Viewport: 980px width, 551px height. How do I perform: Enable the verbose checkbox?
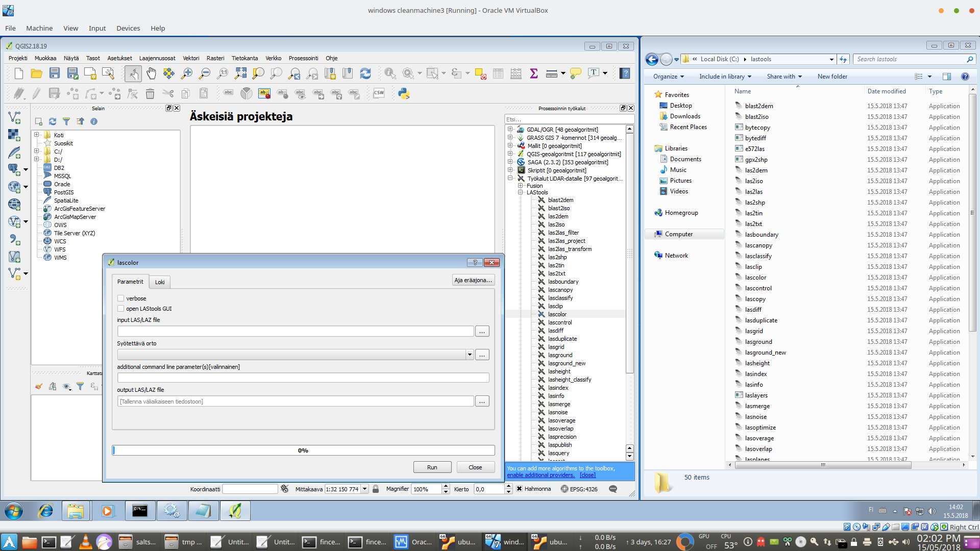pyautogui.click(x=121, y=298)
